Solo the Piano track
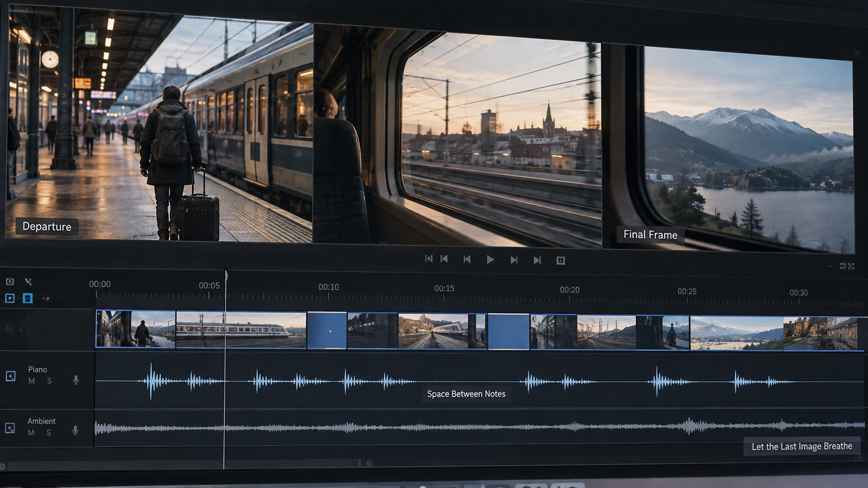Screen dimensions: 868x488 pos(49,381)
